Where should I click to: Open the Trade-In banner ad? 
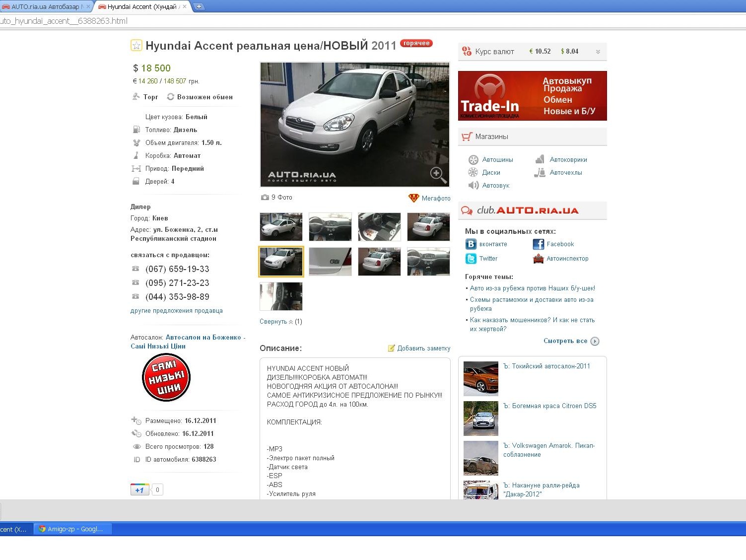[532, 96]
